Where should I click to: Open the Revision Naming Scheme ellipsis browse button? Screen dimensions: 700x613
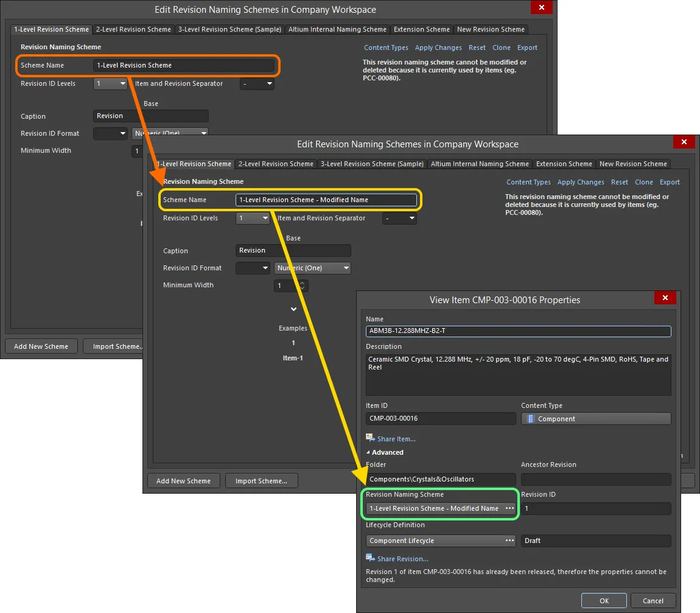click(509, 508)
